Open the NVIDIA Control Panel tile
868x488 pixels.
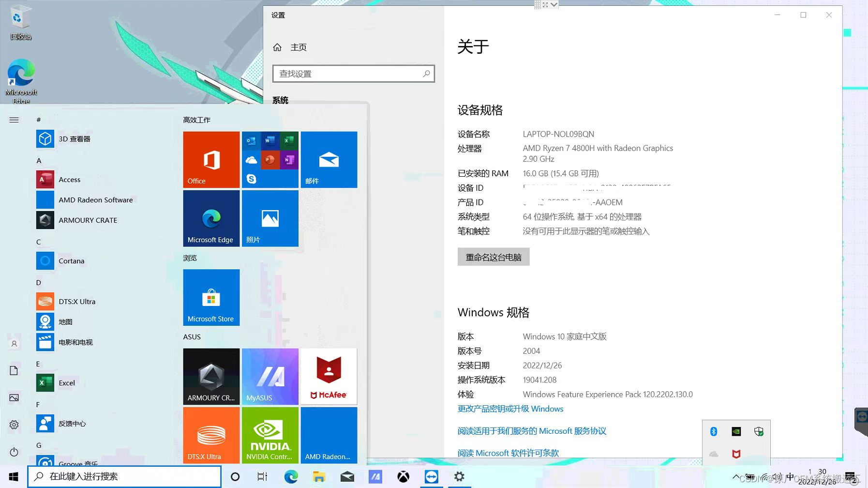(x=270, y=435)
